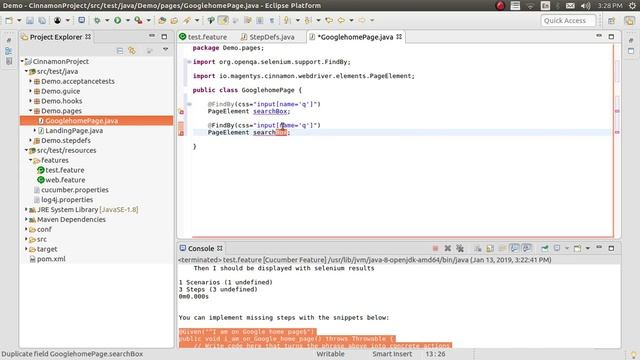Image resolution: width=640 pixels, height=360 pixels.
Task: Click Collapse All in Project Explorer
Action: (120, 51)
